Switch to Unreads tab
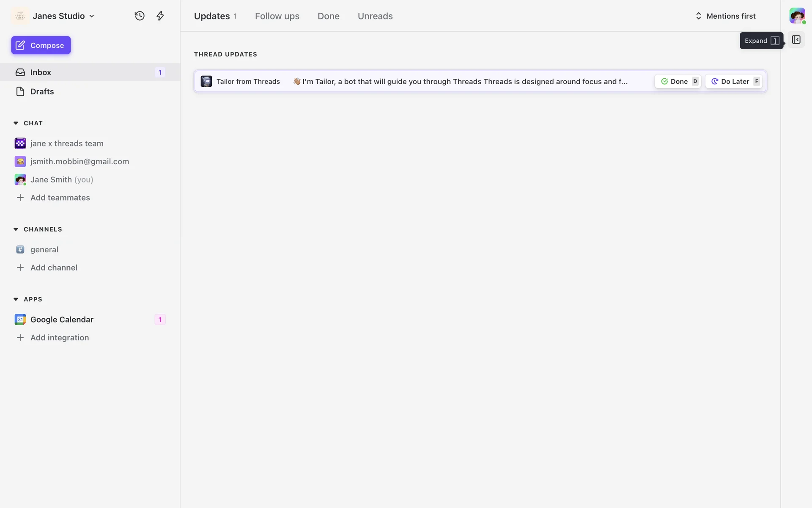 [375, 16]
